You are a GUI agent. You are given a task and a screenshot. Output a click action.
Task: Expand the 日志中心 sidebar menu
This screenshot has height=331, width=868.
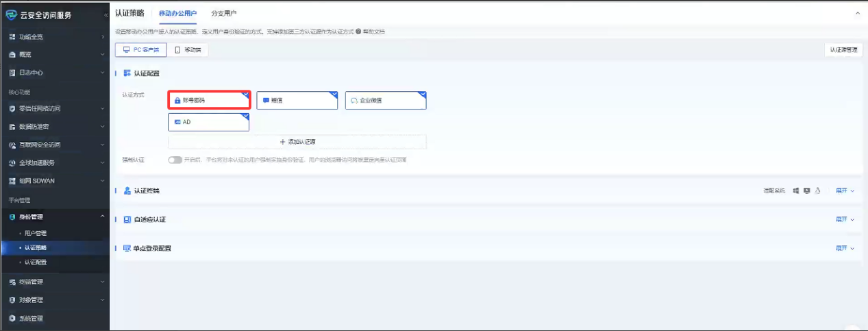(x=102, y=73)
